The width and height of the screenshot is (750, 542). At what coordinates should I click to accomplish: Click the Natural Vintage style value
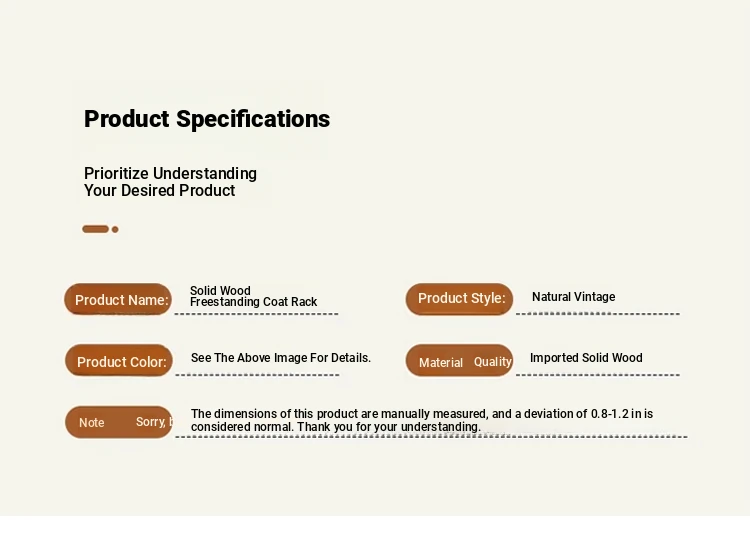(x=574, y=297)
